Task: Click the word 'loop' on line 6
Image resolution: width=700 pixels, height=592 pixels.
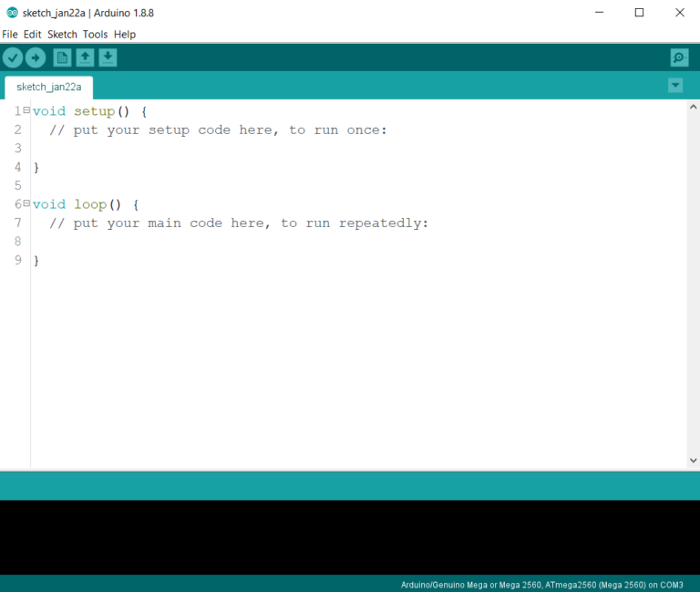Action: coord(90,204)
